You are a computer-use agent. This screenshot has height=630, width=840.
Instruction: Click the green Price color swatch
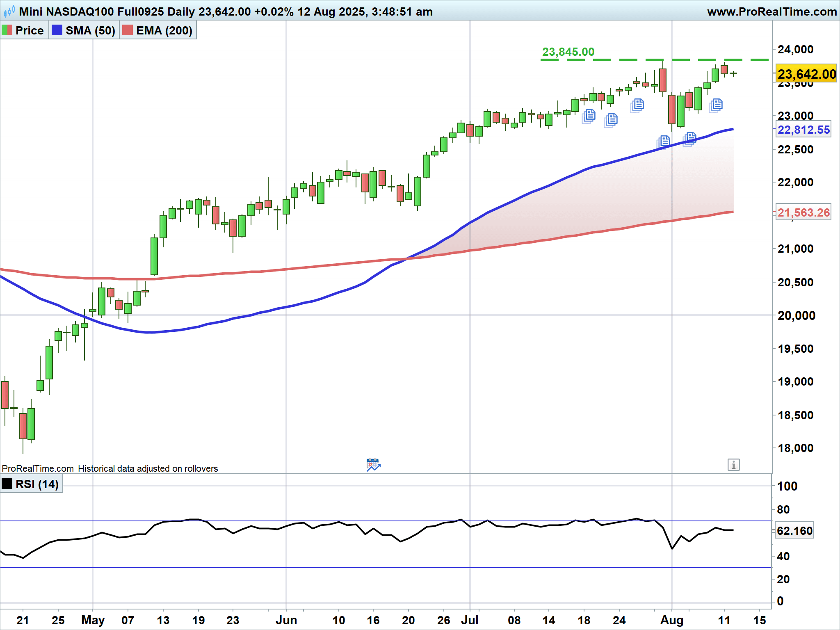[x=7, y=30]
